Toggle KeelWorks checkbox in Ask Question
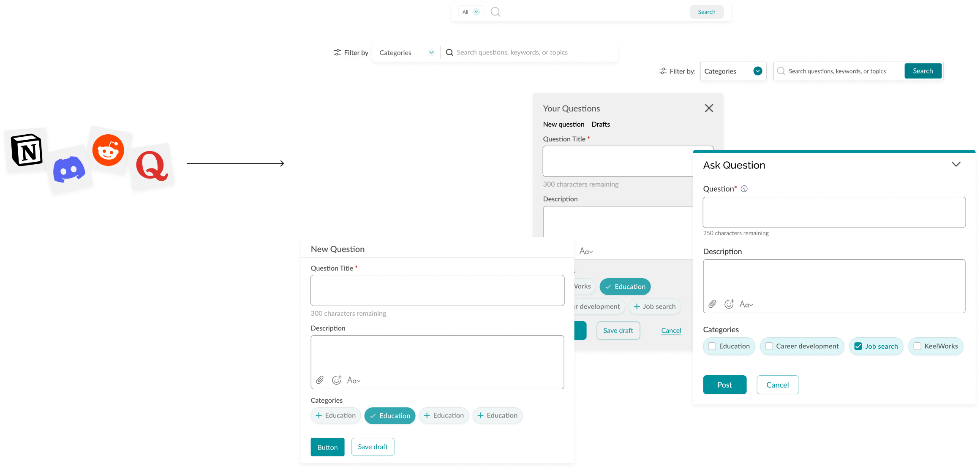Image resolution: width=980 pixels, height=469 pixels. pos(917,346)
